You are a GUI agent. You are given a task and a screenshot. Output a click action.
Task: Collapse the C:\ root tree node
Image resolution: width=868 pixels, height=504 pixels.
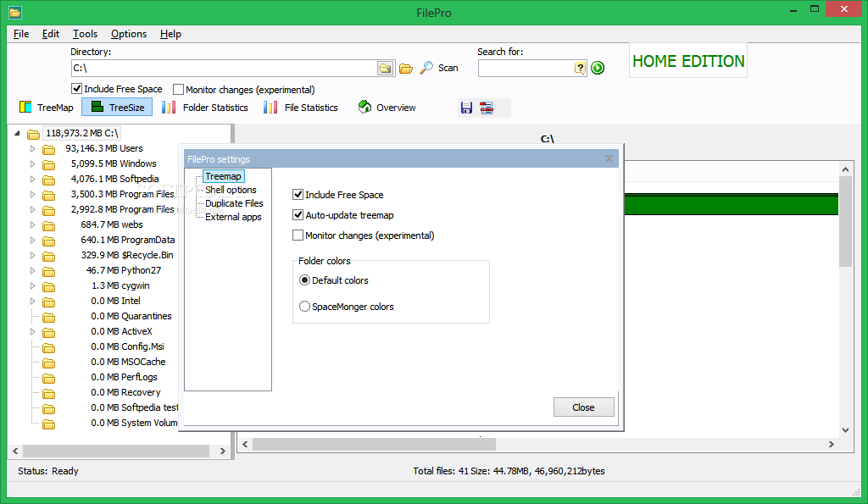17,133
